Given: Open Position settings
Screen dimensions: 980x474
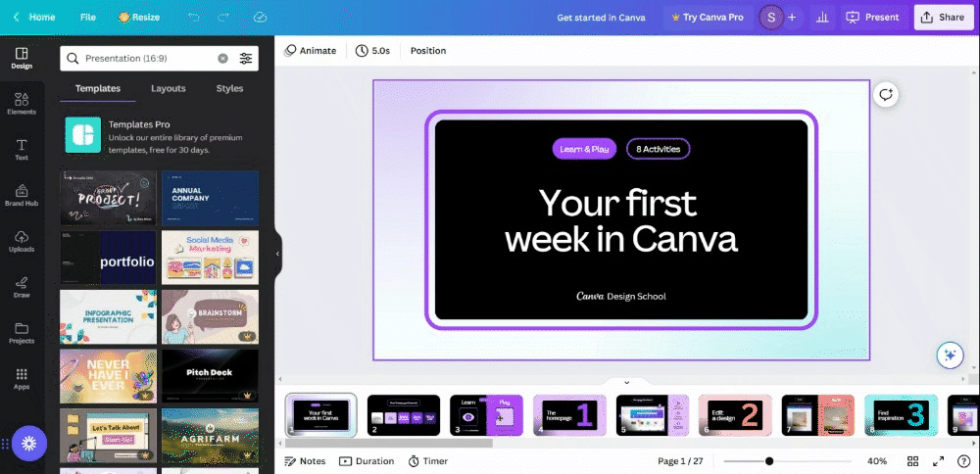Looking at the screenshot, I should (428, 51).
